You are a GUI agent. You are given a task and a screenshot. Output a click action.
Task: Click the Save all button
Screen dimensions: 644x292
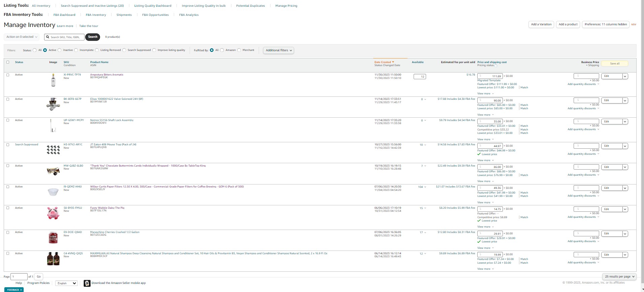(x=615, y=63)
